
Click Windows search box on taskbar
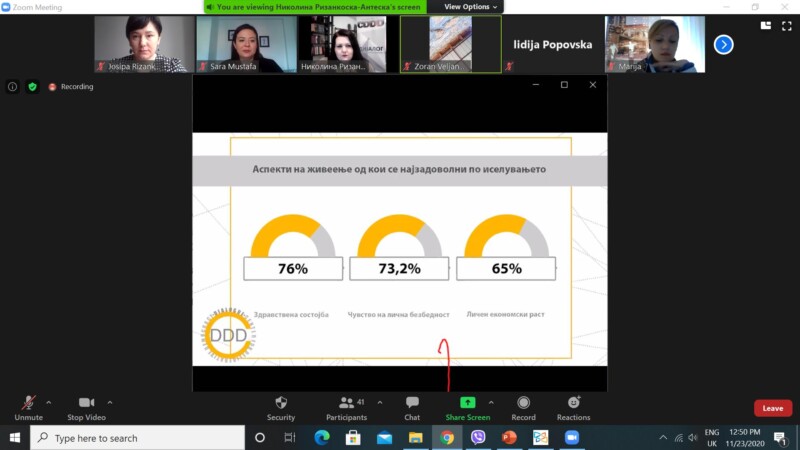(x=138, y=438)
